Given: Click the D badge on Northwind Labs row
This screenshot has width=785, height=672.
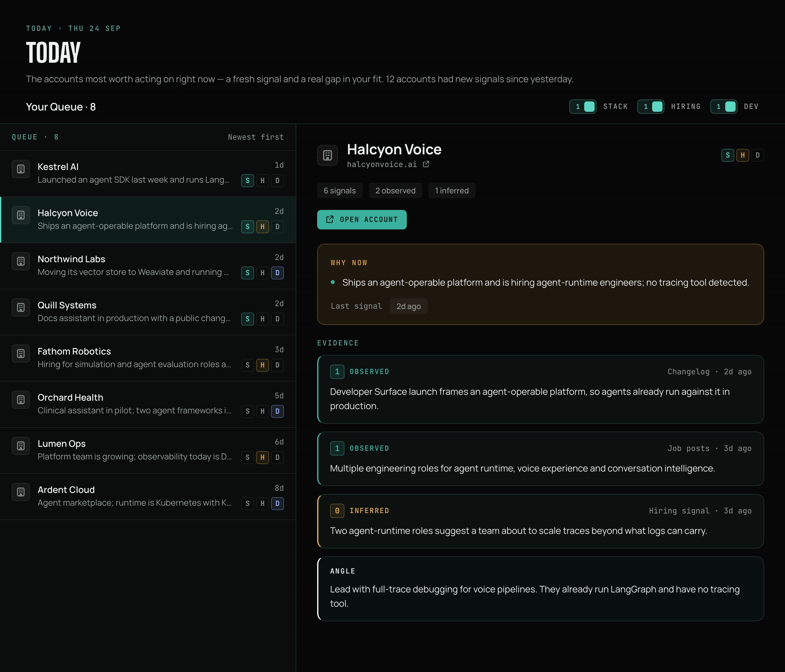Looking at the screenshot, I should pos(277,273).
